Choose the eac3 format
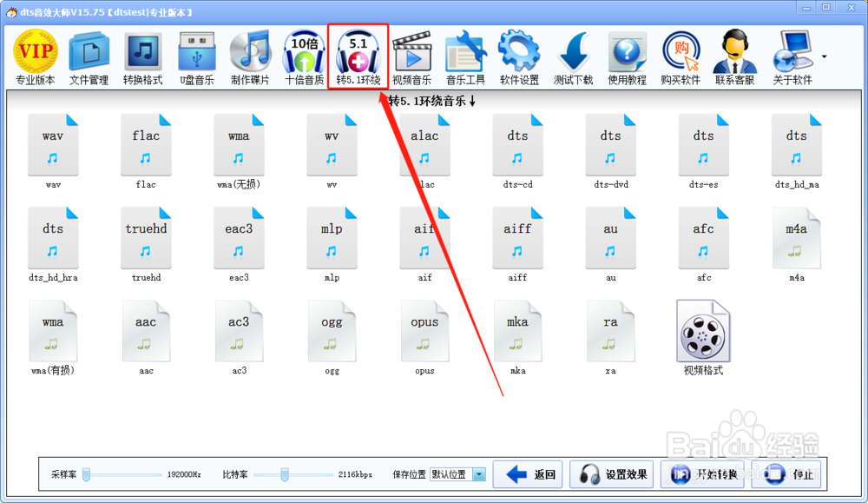The height and width of the screenshot is (503, 868). 239,245
